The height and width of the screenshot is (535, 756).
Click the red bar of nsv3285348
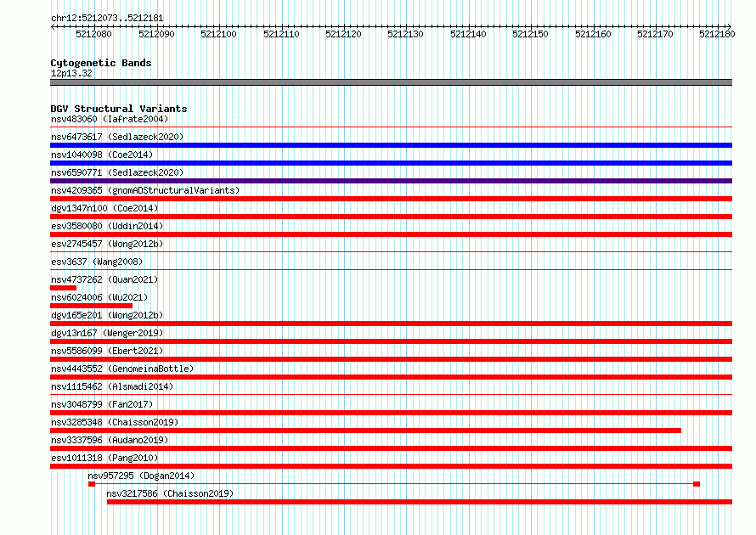click(365, 431)
